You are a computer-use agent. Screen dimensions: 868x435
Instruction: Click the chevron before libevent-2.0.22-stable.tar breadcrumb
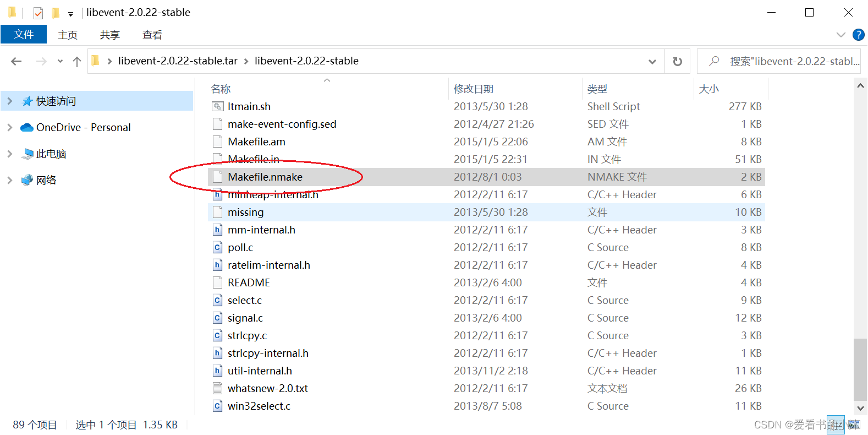coord(109,61)
